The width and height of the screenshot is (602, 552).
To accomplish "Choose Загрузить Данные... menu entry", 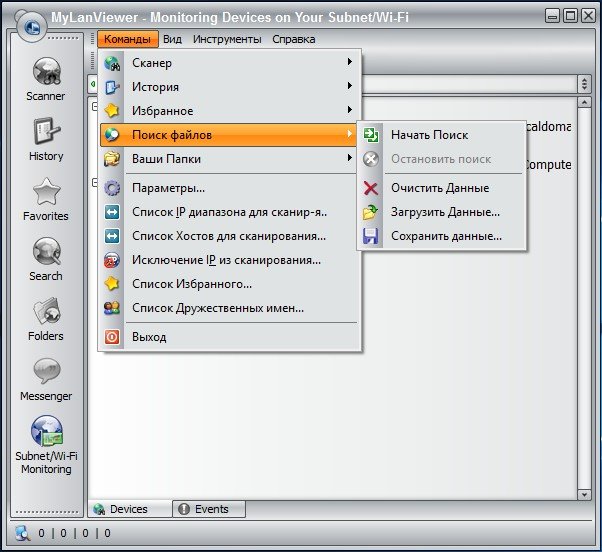I will point(442,212).
